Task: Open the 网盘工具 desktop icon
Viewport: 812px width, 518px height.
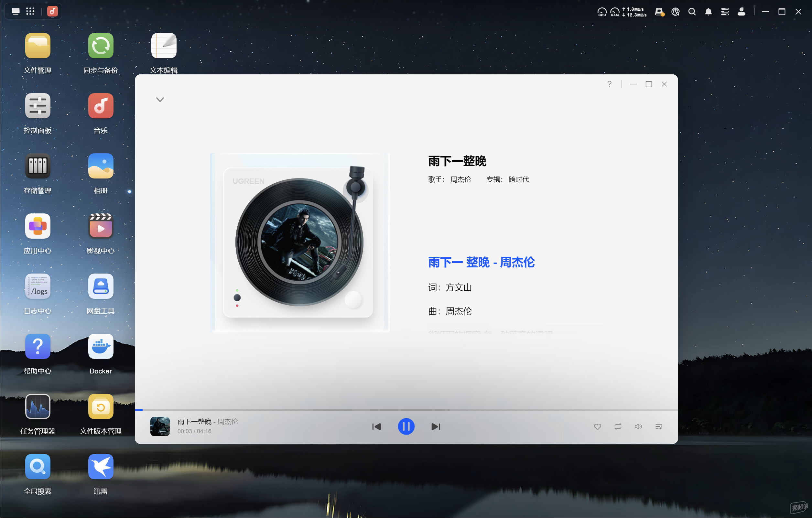Action: click(101, 286)
